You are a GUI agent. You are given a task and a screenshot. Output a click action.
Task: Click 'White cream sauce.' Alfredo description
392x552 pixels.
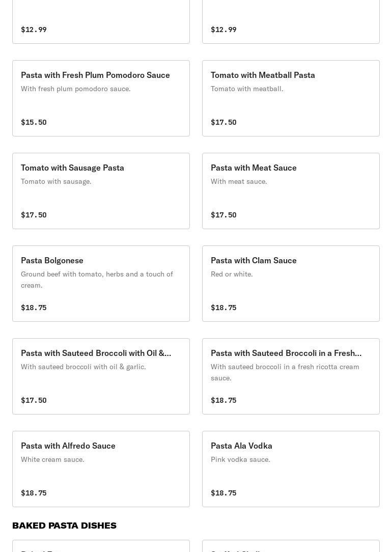coord(52,459)
